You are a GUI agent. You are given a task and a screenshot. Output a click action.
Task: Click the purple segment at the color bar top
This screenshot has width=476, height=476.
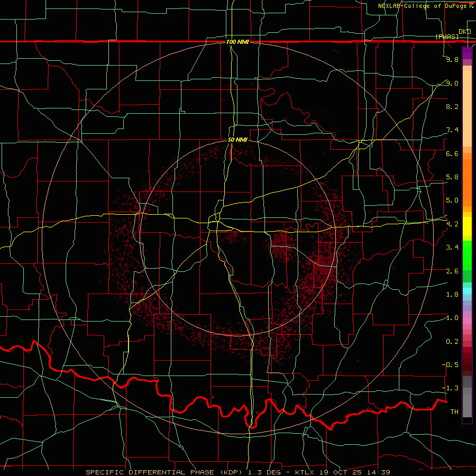point(467,53)
